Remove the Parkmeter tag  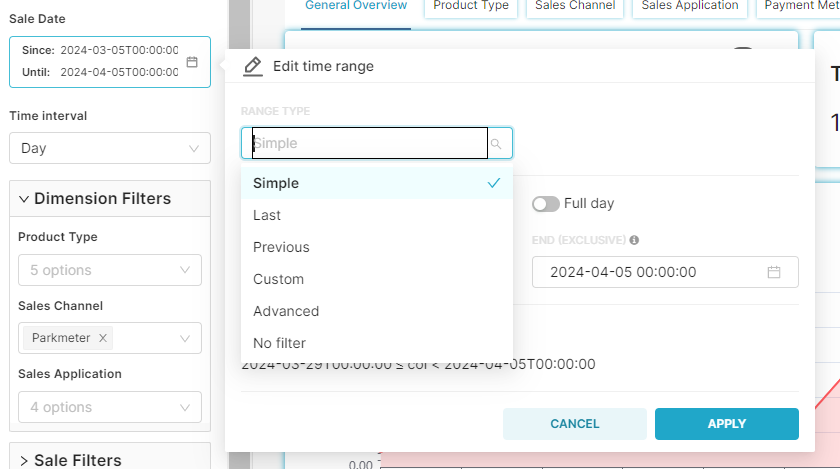pos(103,338)
